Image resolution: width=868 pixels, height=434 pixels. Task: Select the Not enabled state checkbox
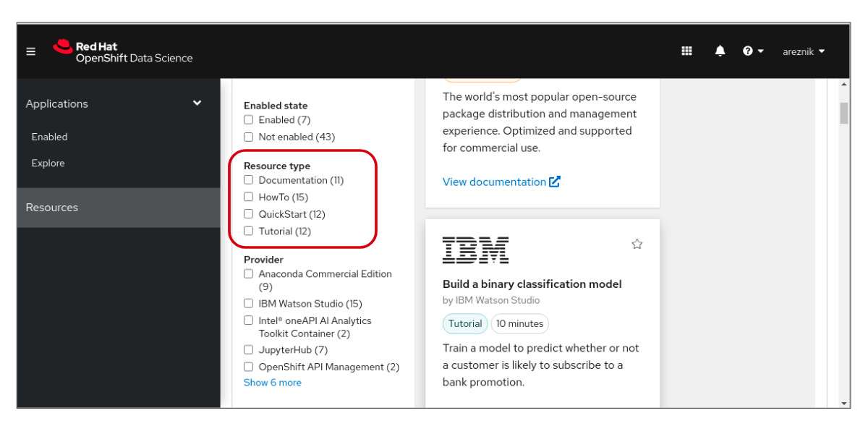pos(249,137)
